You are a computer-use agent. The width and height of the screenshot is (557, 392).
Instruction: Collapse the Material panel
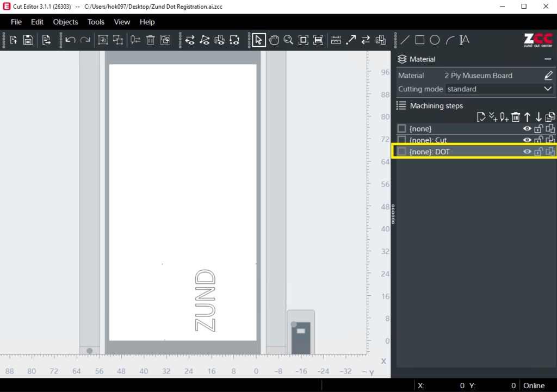547,59
